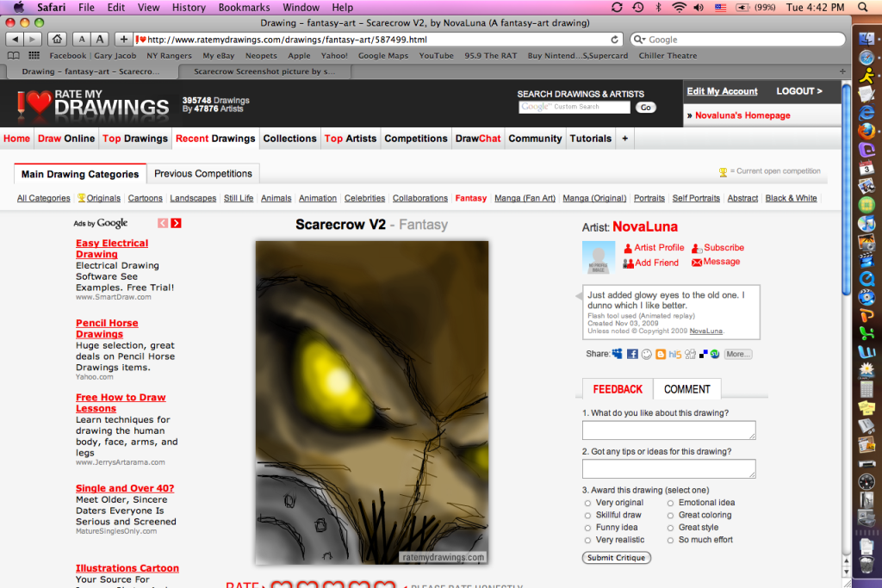Open the Edit My Account link
Screen dimensions: 882x588
723,91
